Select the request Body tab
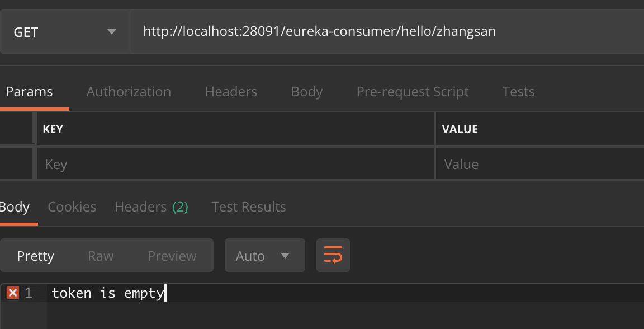The width and height of the screenshot is (644, 329). coord(307,92)
